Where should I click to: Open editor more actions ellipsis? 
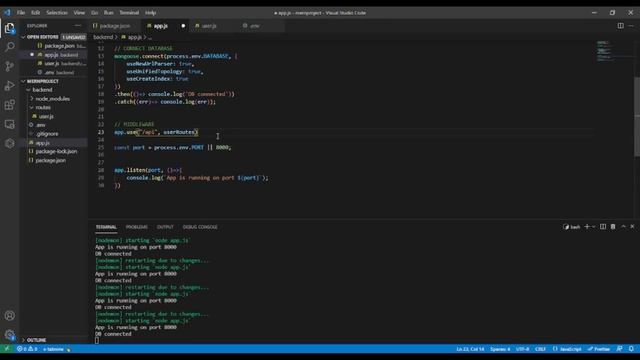pos(631,25)
